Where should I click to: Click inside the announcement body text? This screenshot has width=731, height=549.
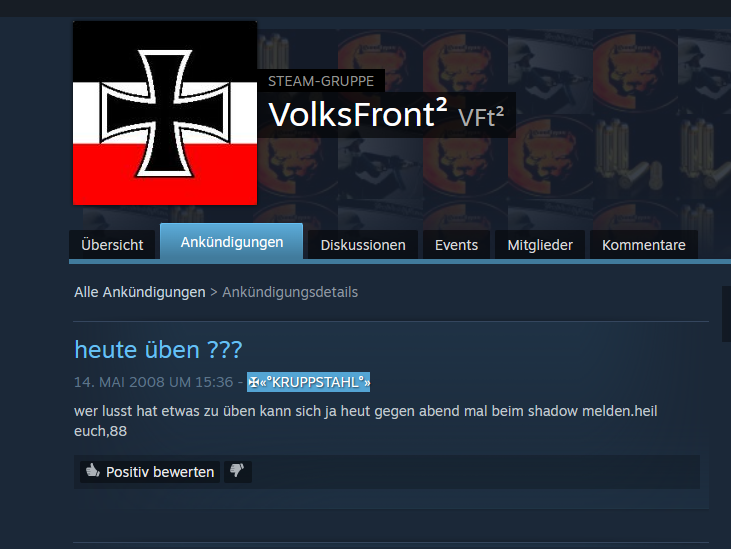tap(366, 421)
